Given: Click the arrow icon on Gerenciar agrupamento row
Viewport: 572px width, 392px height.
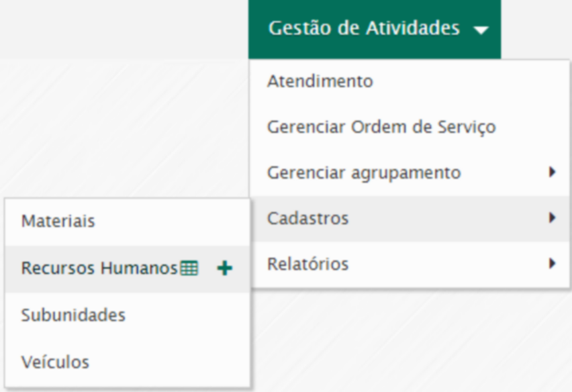Looking at the screenshot, I should coord(552,172).
